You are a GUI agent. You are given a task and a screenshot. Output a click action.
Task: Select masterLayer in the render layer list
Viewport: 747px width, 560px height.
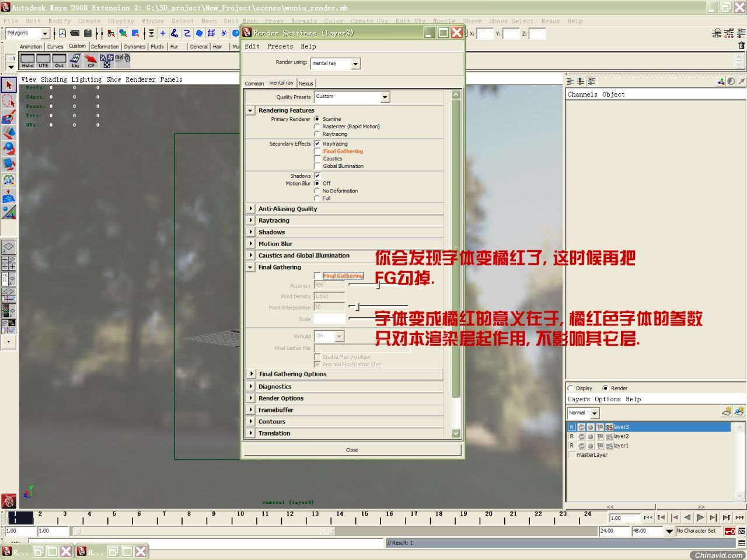tap(592, 455)
